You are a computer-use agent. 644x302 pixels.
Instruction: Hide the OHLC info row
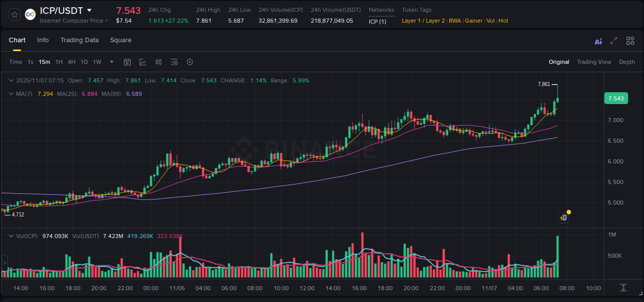[x=11, y=80]
